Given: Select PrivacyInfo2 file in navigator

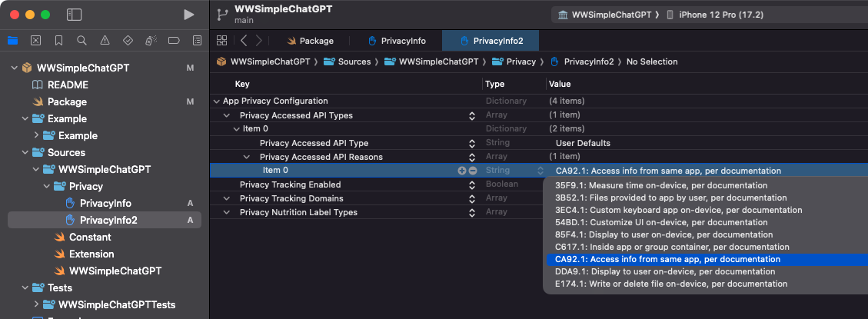Looking at the screenshot, I should coord(105,220).
